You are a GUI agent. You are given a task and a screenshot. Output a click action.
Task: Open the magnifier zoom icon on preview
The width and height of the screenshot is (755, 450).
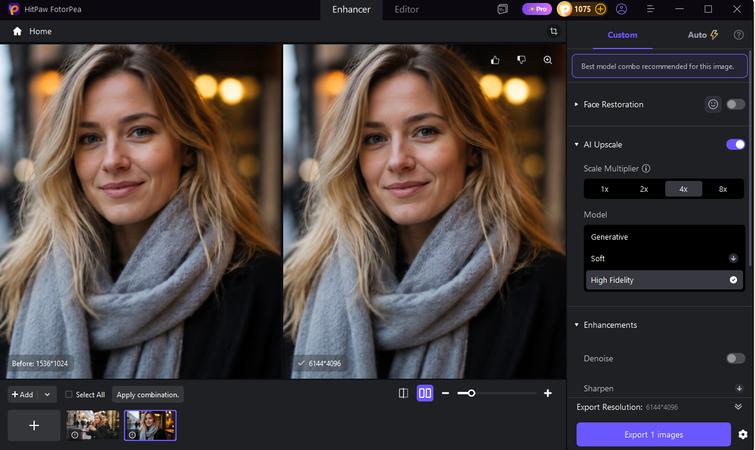pos(547,60)
